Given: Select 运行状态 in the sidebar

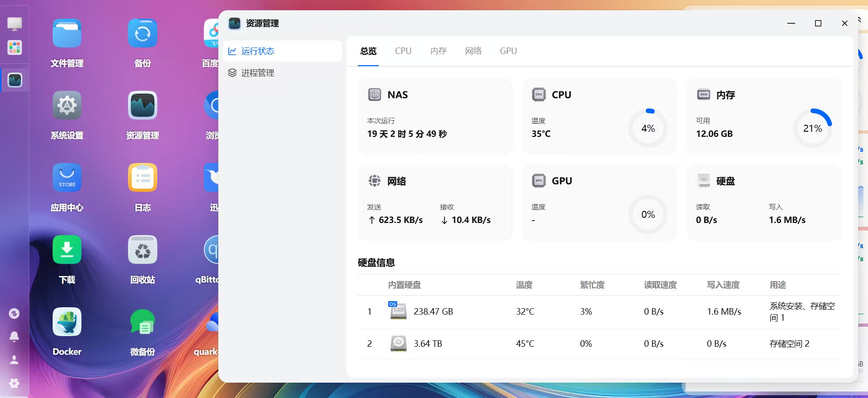Looking at the screenshot, I should tap(283, 51).
